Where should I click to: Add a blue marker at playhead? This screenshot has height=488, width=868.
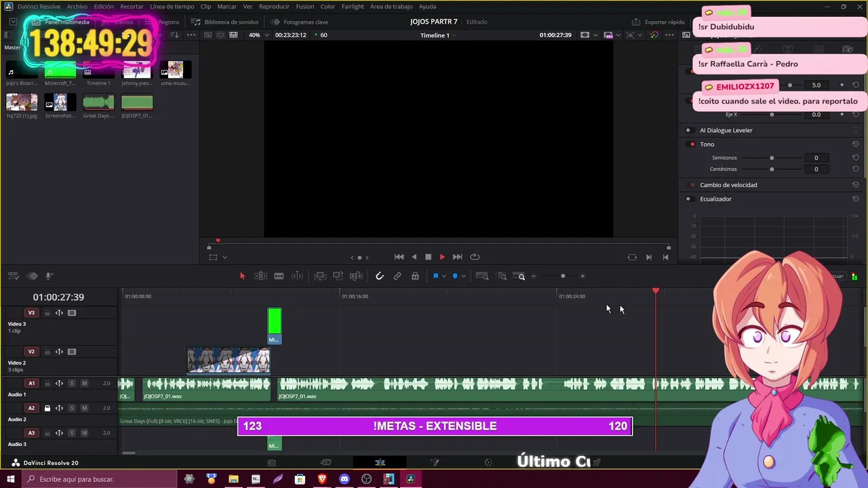[455, 276]
